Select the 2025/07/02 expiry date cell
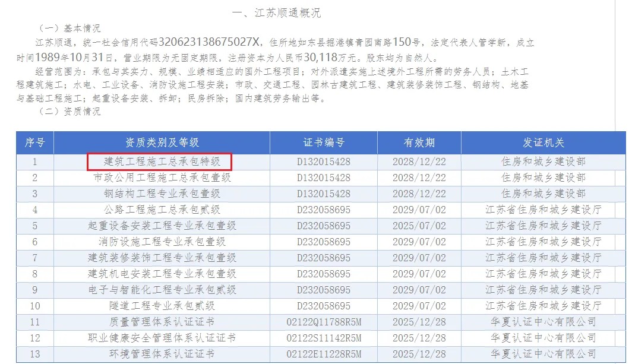The image size is (632, 364). [419, 226]
